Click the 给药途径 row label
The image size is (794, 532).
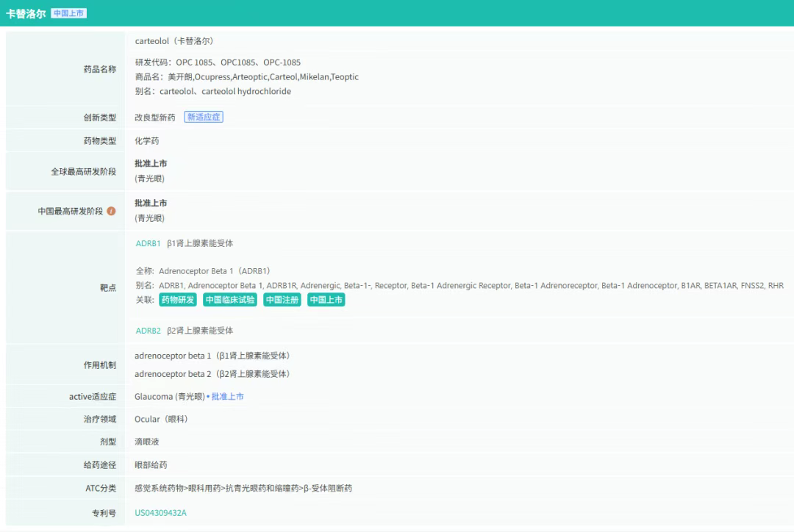(x=100, y=464)
